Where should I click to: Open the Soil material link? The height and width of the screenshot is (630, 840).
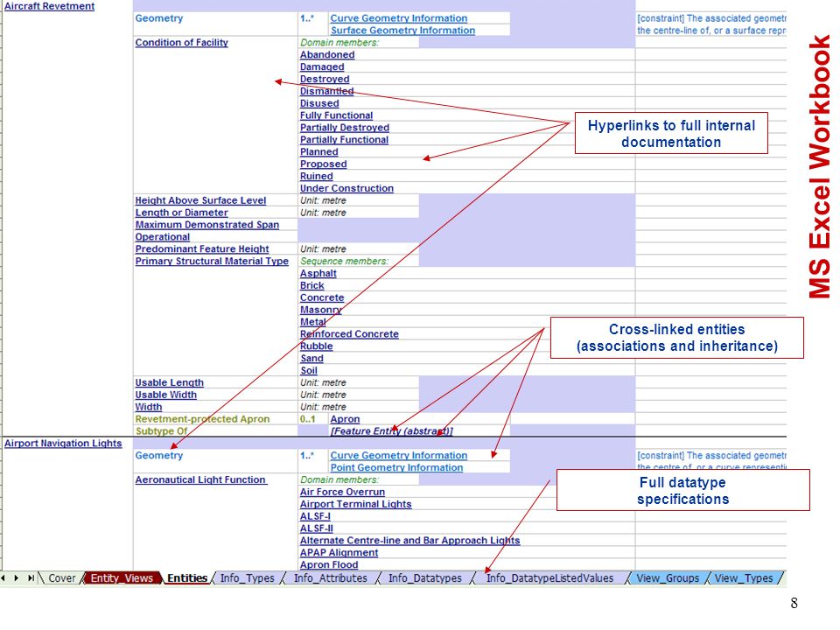309,370
